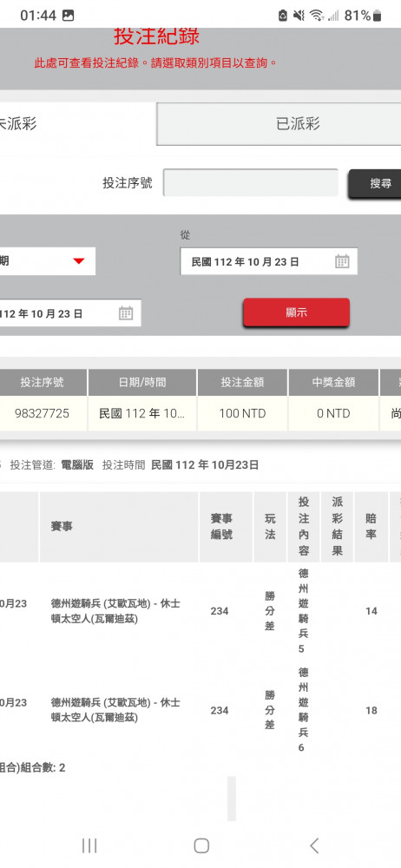Tap the Android back navigation arrow
Viewport: 401px width, 868px height.
click(314, 845)
